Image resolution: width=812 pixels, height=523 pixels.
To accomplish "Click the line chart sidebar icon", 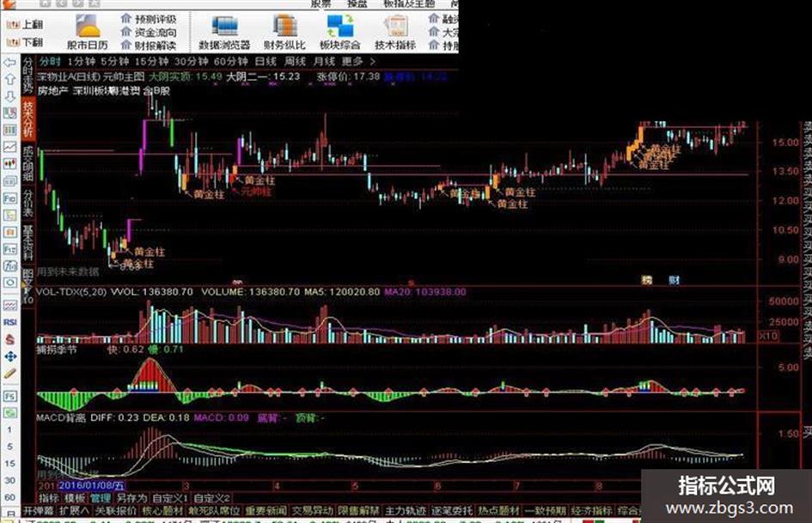I will tap(9, 147).
